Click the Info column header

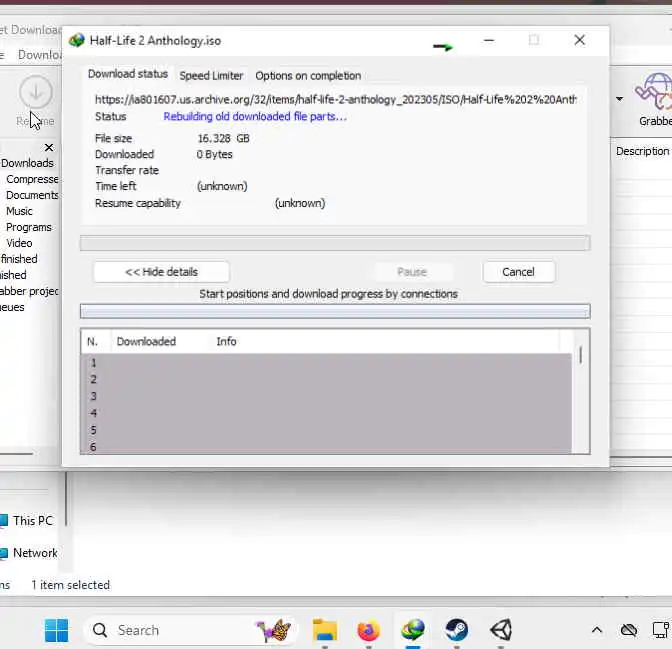click(x=226, y=341)
